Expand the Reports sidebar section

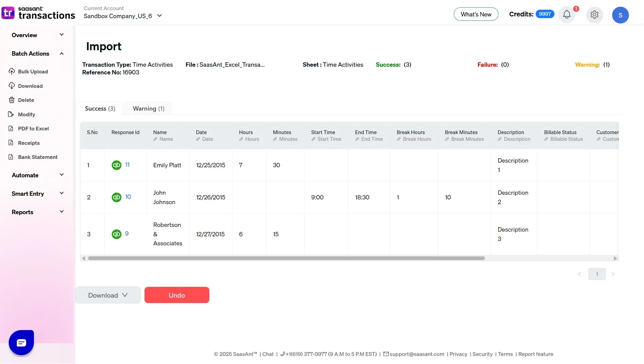(38, 212)
